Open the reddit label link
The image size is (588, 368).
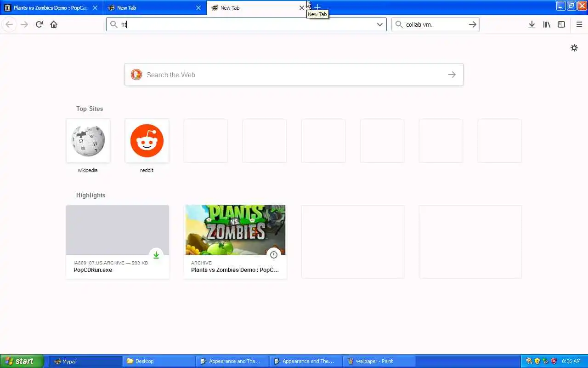pyautogui.click(x=147, y=170)
